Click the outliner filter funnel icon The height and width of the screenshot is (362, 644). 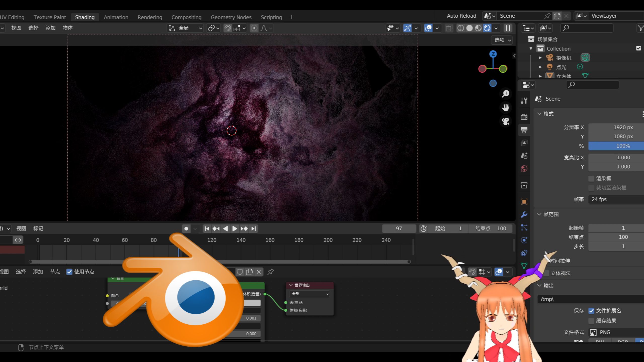[x=640, y=28]
